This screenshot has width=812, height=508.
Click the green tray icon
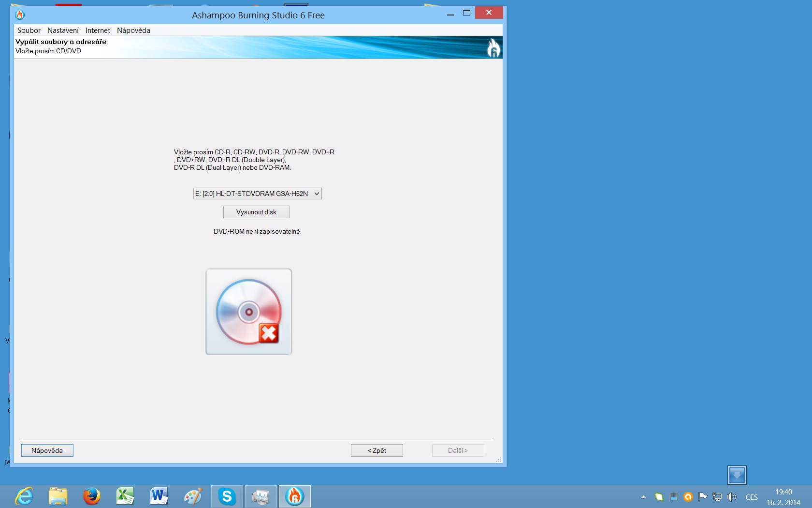coord(659,497)
